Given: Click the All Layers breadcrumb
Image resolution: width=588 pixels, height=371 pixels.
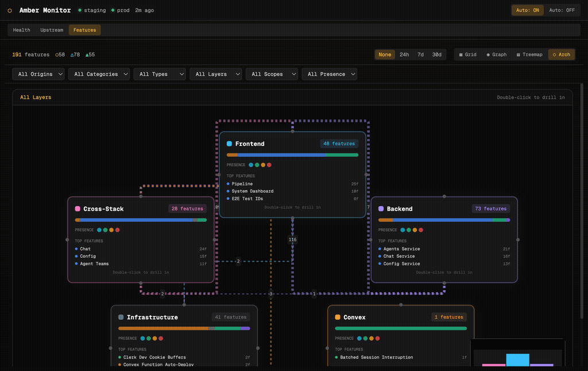Looking at the screenshot, I should click(x=36, y=97).
